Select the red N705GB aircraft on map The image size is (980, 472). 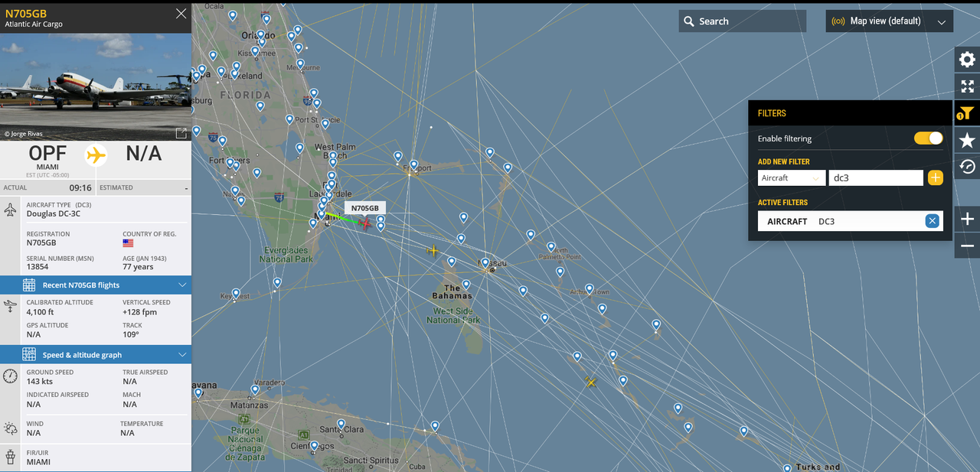click(x=366, y=223)
